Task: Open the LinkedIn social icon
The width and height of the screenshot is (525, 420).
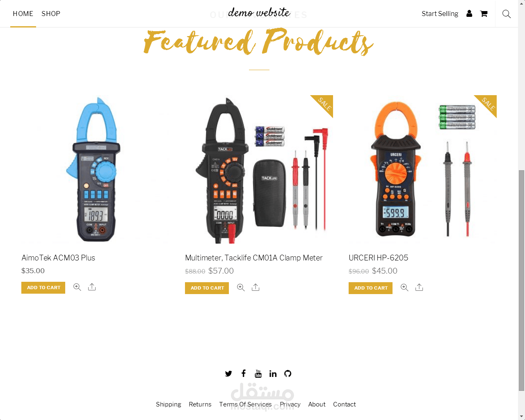Action: (x=273, y=374)
